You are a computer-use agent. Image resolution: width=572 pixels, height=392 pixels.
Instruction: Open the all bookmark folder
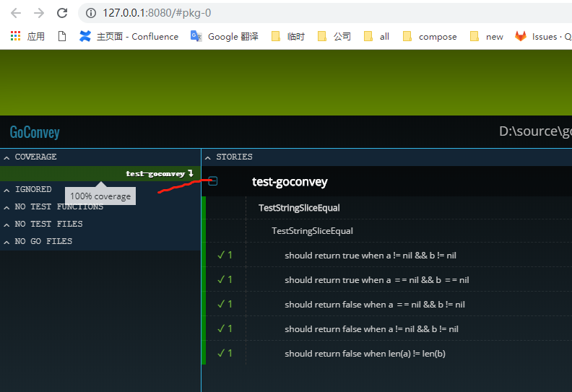tap(376, 37)
